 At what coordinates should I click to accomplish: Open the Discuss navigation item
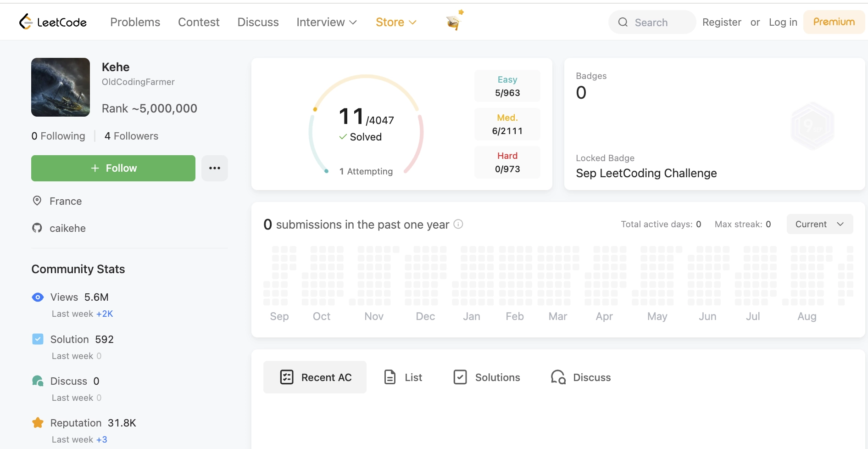[258, 22]
